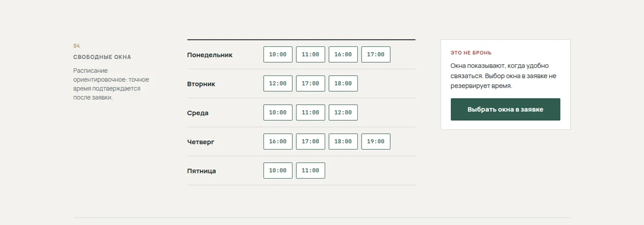This screenshot has width=644, height=225.
Task: Click the Четверг row label
Action: tap(201, 142)
